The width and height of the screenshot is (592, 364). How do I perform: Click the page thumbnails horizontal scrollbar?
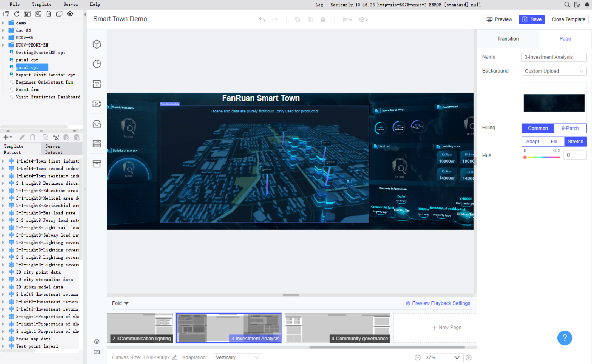coord(387,347)
